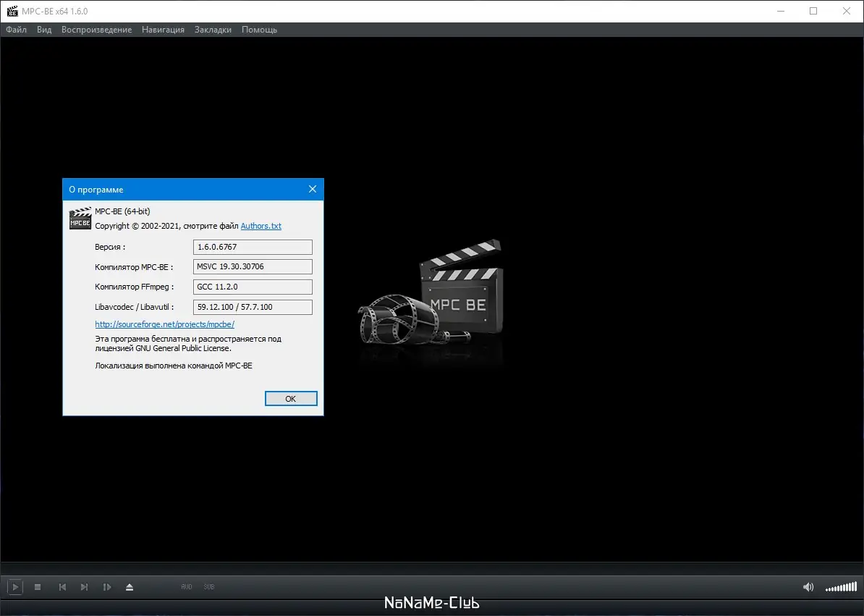Advance one frame with the frame step button
Image resolution: width=864 pixels, height=616 pixels.
[x=107, y=587]
